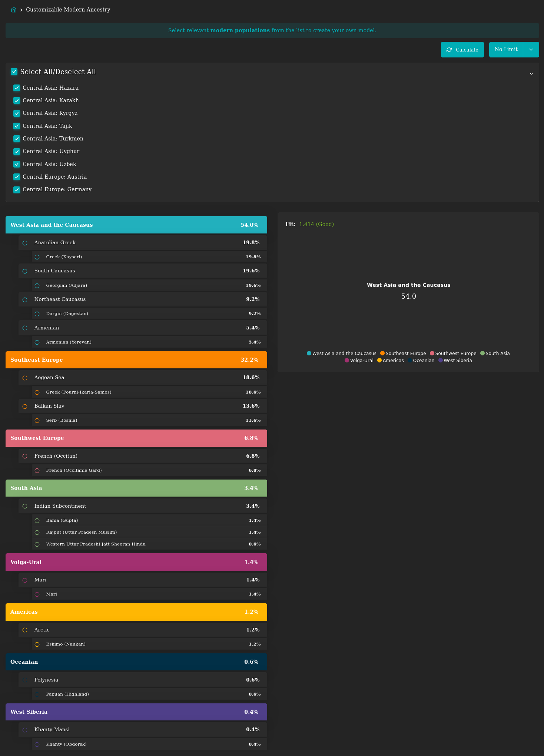Click the ring marker for Georgian (Adjara)
544x756 pixels.
click(x=37, y=286)
